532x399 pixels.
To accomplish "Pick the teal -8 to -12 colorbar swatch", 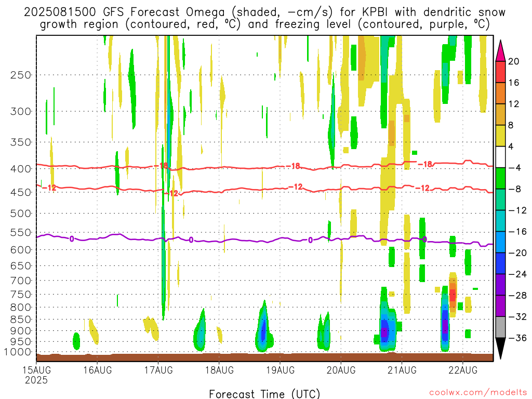I will tap(500, 199).
